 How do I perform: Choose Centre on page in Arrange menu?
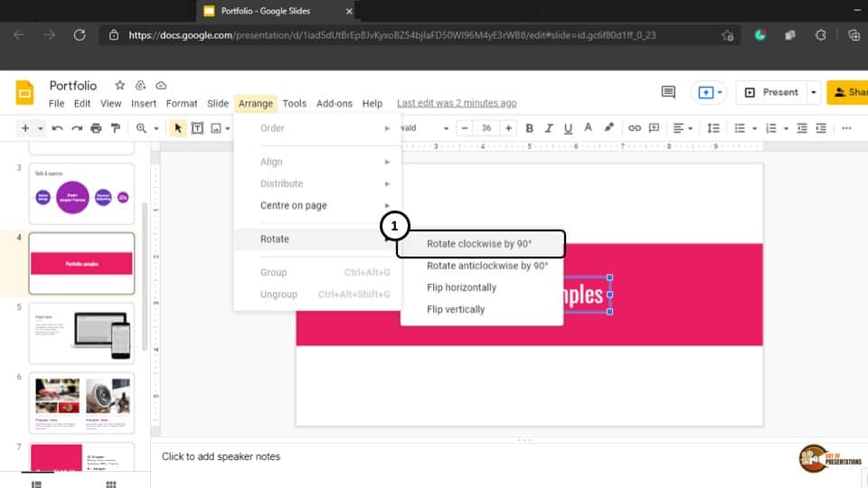317,205
